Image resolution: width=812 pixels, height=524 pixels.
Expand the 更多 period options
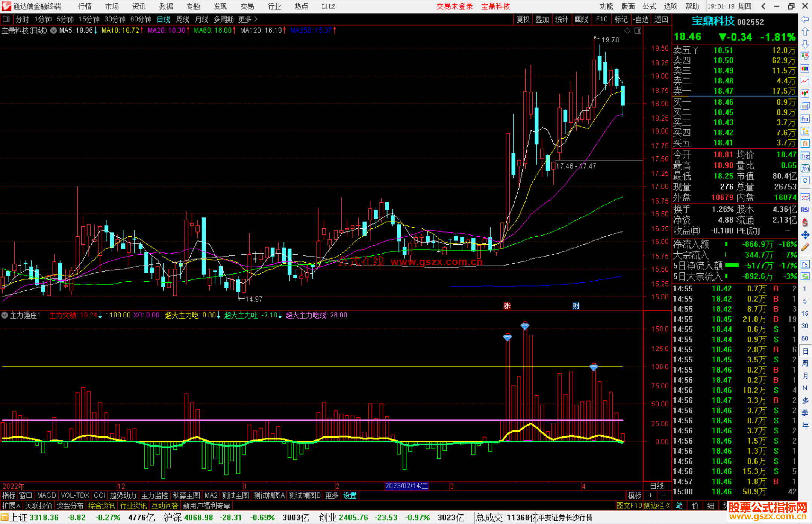(x=247, y=19)
